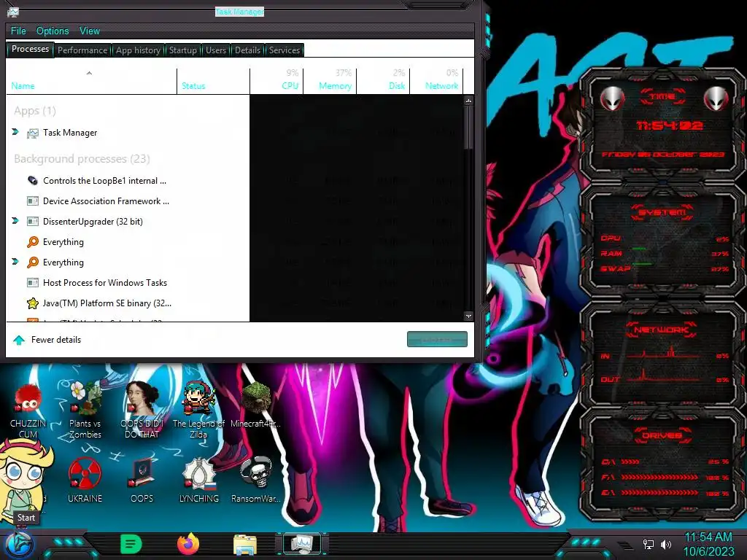Switch to the Startup tab
The width and height of the screenshot is (747, 560).
coord(182,50)
